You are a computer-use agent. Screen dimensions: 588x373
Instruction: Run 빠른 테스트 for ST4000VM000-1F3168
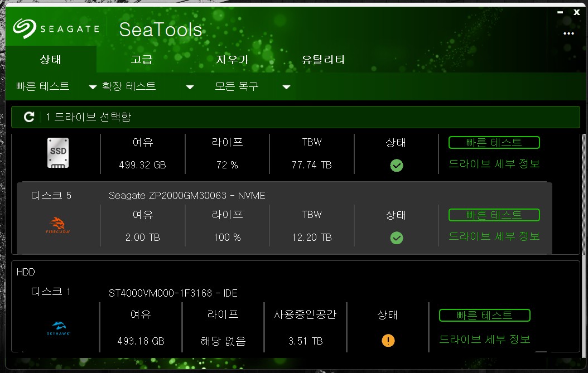click(x=484, y=315)
